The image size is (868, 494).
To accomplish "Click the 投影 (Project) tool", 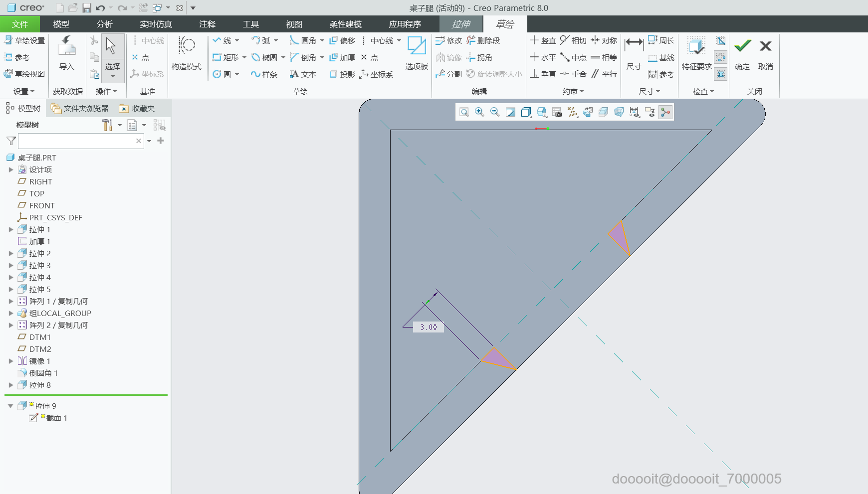I will pyautogui.click(x=342, y=74).
